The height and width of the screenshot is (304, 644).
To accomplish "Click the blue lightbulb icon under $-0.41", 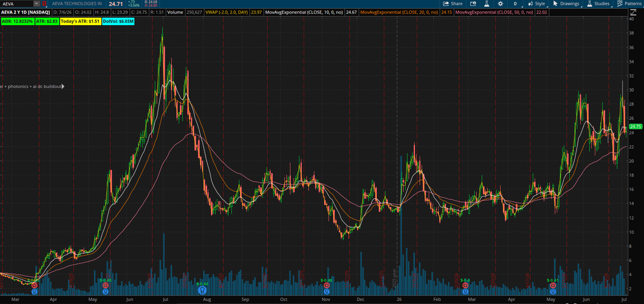I will (x=552, y=292).
